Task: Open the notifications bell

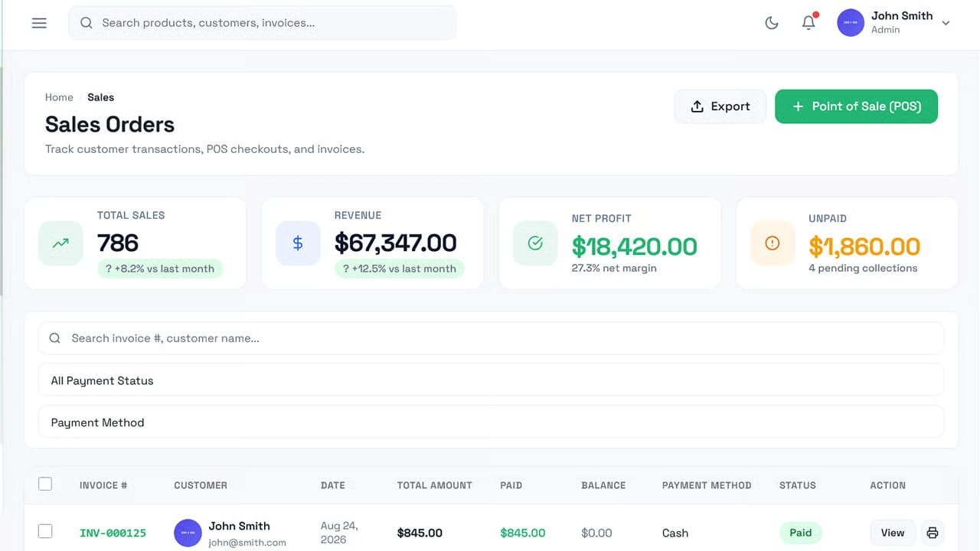Action: coord(808,23)
